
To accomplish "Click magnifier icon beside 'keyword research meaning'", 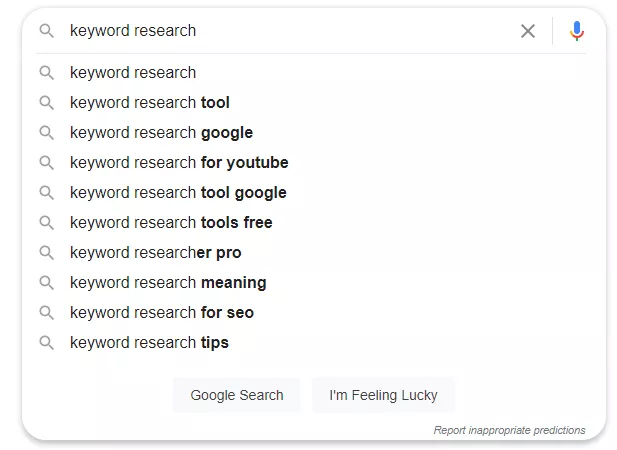I will coord(46,282).
